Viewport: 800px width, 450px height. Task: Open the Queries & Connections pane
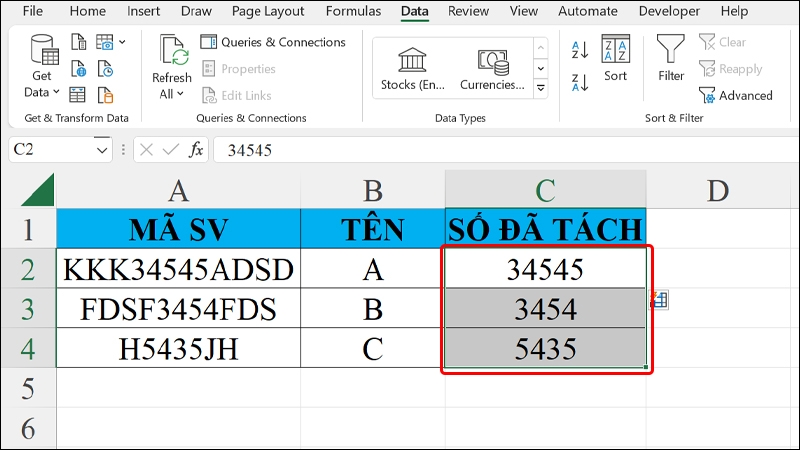(x=273, y=42)
